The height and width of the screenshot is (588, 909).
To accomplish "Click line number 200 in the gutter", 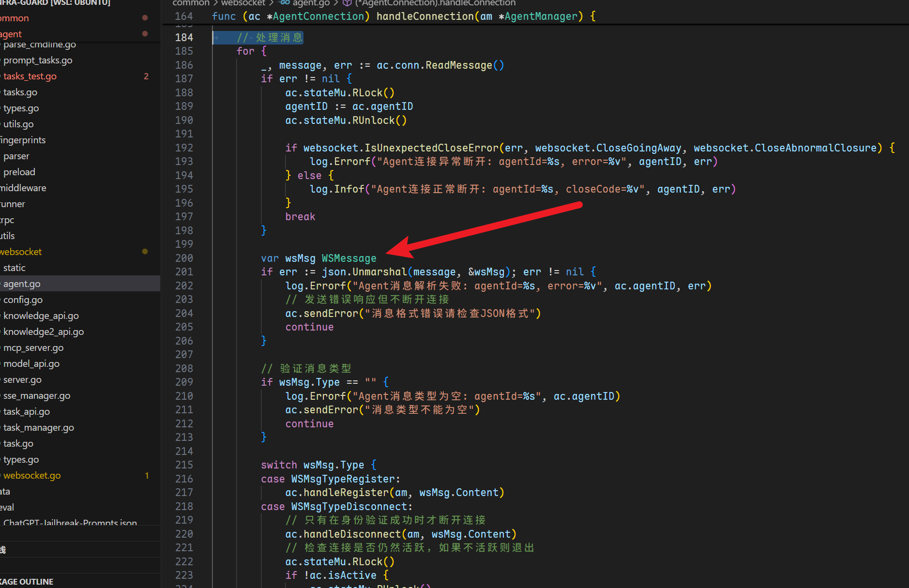I will [x=184, y=258].
